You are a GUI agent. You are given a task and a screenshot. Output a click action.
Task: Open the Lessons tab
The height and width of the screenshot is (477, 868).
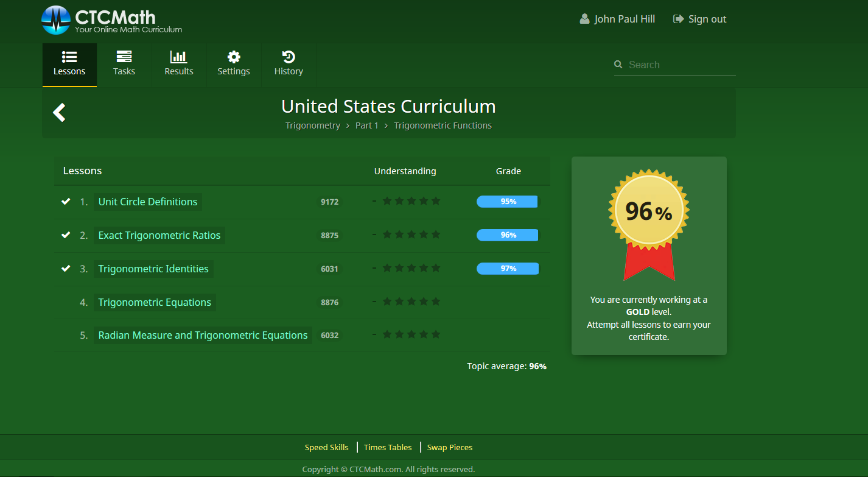pos(69,65)
